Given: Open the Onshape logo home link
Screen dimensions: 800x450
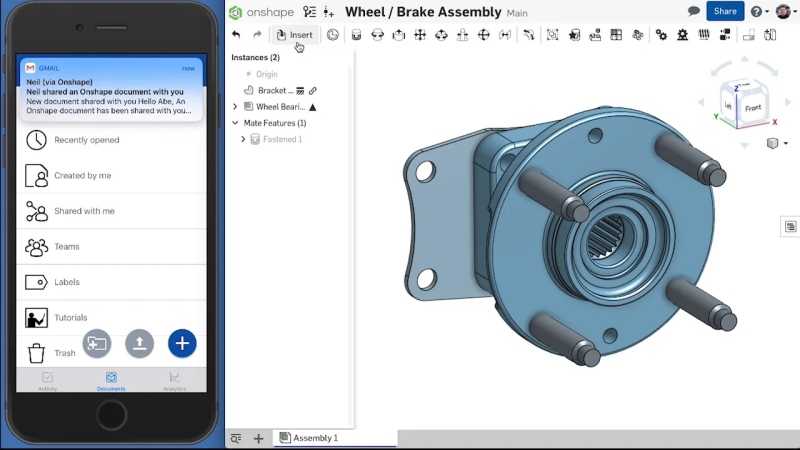Looking at the screenshot, I should click(x=261, y=12).
